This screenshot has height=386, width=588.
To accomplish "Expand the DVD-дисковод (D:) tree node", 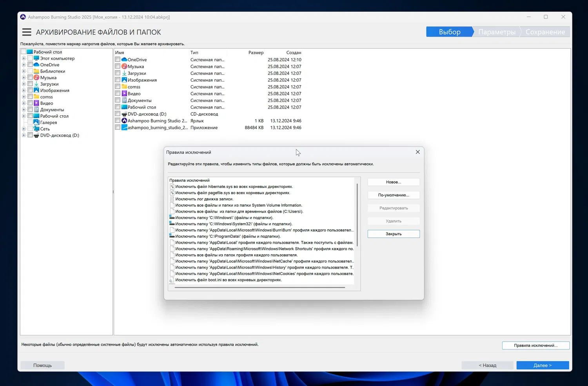I will pos(24,135).
